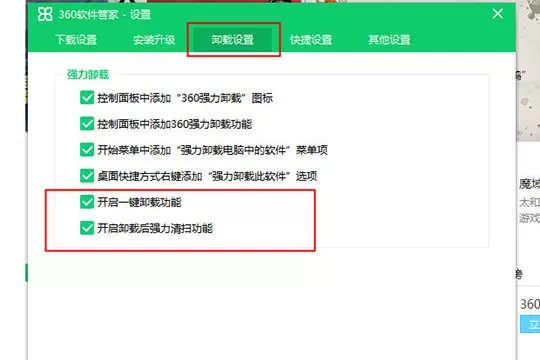Close the 360软件管家 settings dialog
Viewport: 540px width, 360px height.
coord(497,14)
